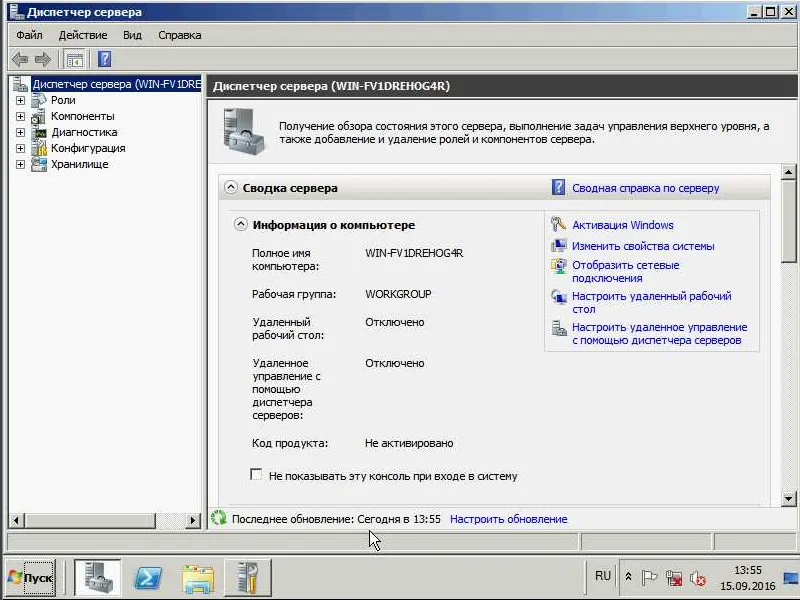
Task: Launch PowerShell from the taskbar
Action: click(147, 578)
